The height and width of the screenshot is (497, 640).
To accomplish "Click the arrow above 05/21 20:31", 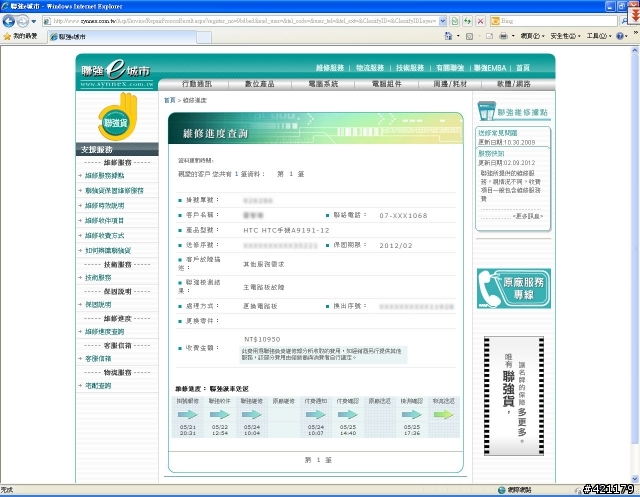I will point(188,415).
